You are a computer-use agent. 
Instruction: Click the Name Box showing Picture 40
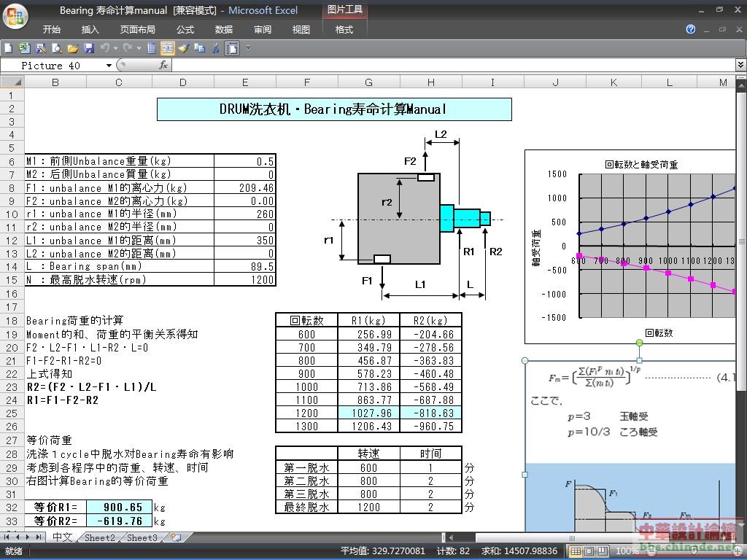[57, 65]
